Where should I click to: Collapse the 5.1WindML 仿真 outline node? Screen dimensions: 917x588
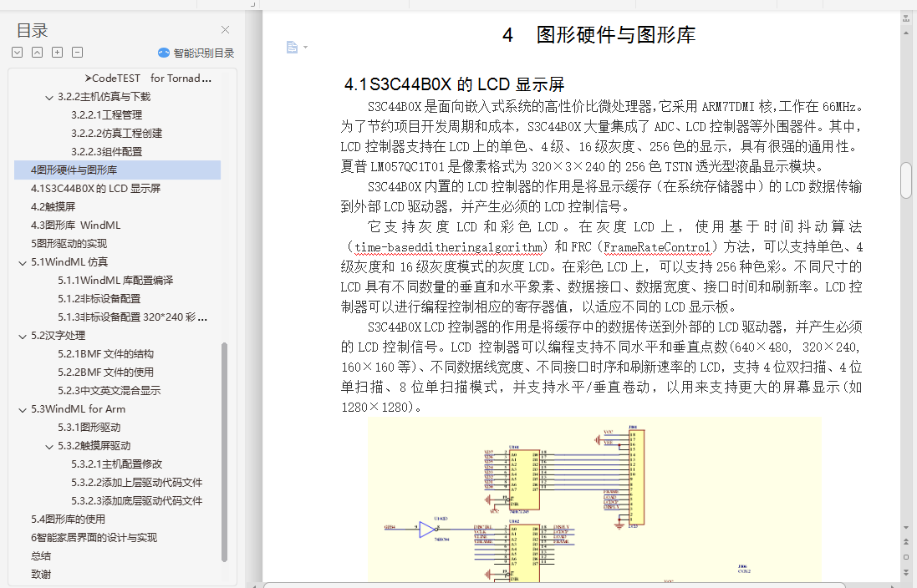(23, 263)
